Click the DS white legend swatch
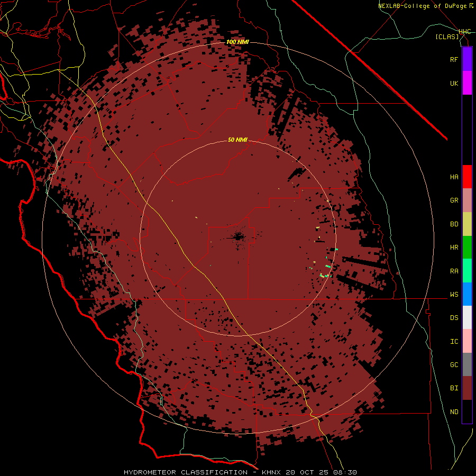 coord(467,317)
